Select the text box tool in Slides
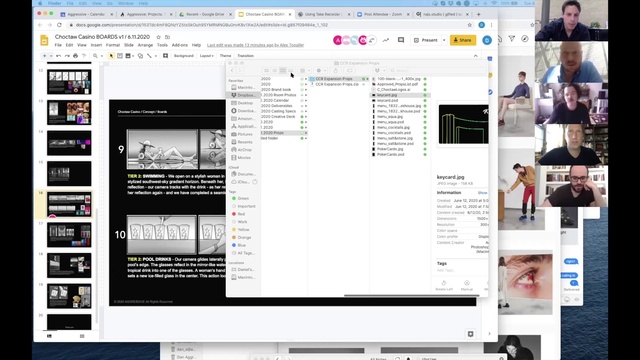 (x=120, y=56)
